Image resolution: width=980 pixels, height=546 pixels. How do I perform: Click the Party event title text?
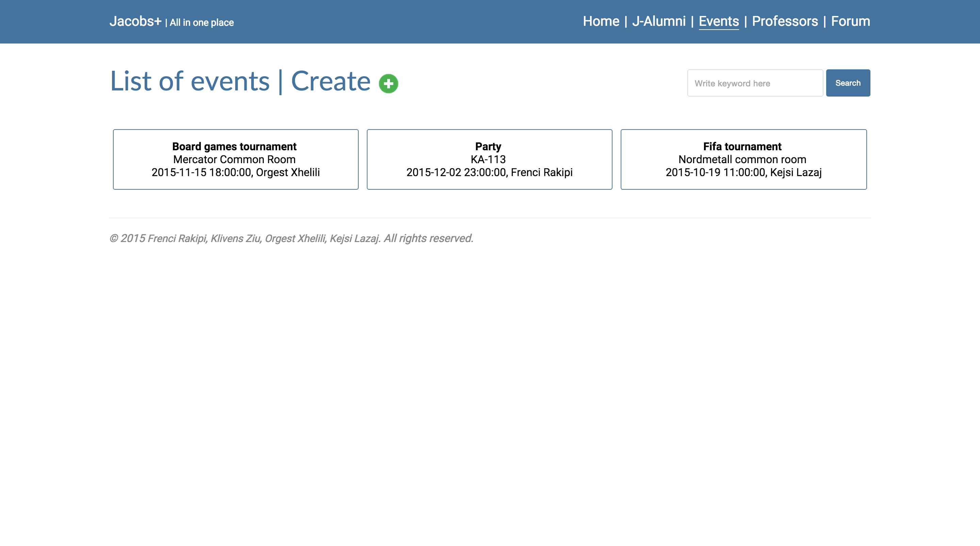[488, 147]
